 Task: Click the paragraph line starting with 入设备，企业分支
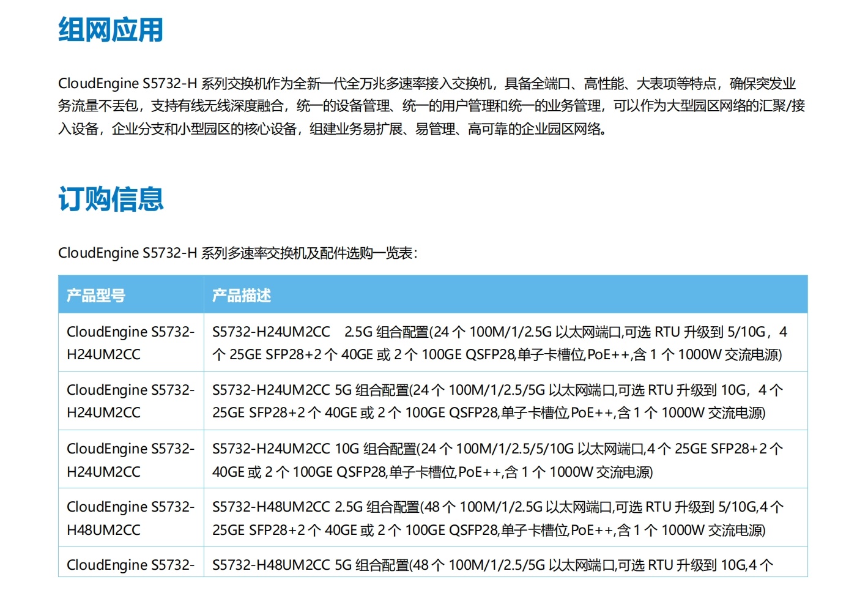point(332,129)
